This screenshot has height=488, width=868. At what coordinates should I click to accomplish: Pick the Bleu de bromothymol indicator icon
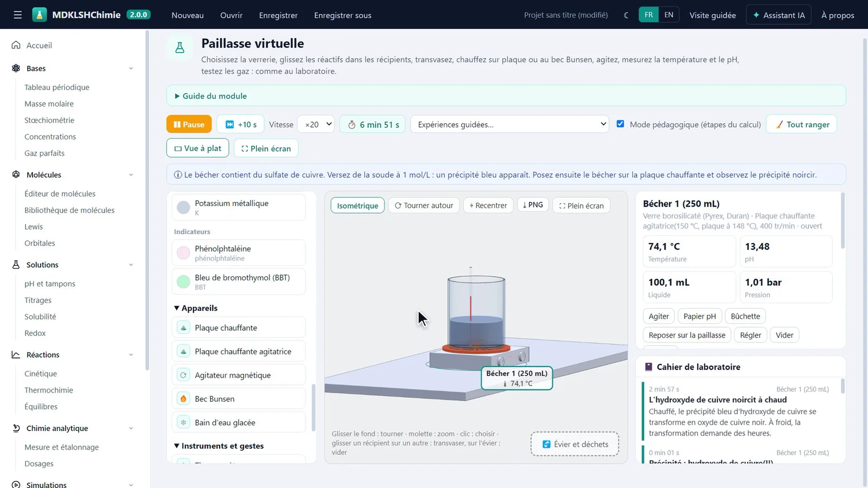pos(183,281)
